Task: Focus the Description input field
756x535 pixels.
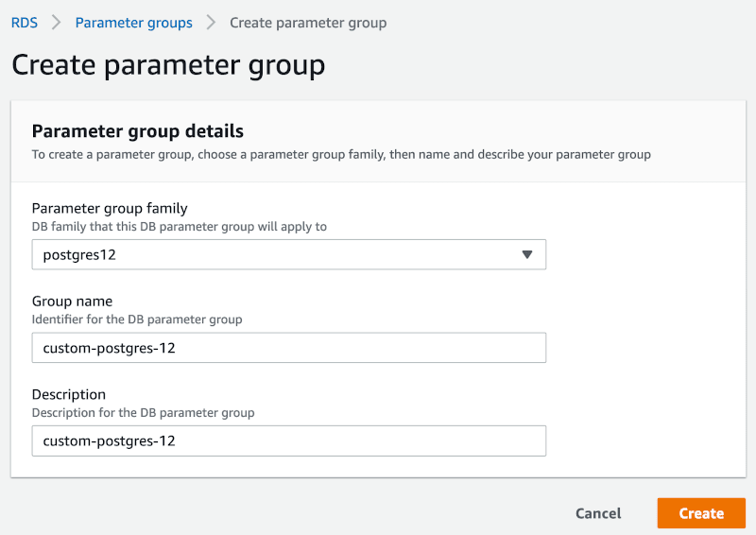Action: [x=289, y=440]
